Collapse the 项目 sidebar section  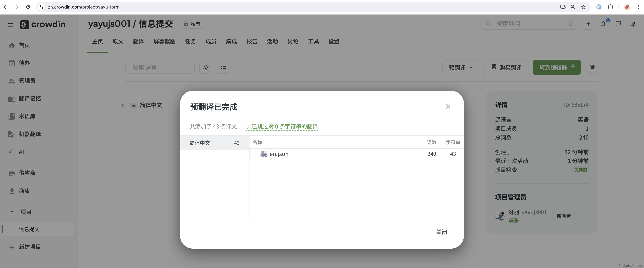pos(12,212)
